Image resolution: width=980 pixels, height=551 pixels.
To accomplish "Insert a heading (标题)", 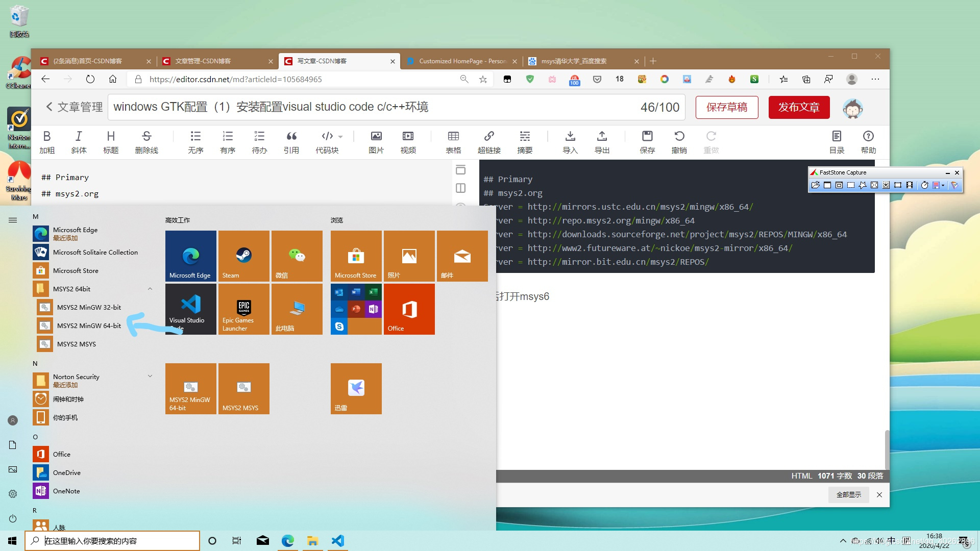I will tap(111, 142).
